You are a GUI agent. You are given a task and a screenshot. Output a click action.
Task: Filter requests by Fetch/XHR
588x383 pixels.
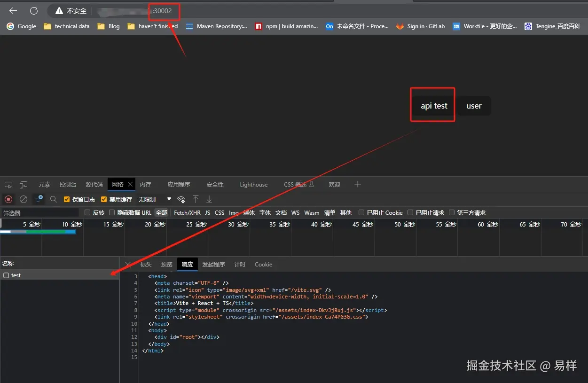[x=187, y=213]
